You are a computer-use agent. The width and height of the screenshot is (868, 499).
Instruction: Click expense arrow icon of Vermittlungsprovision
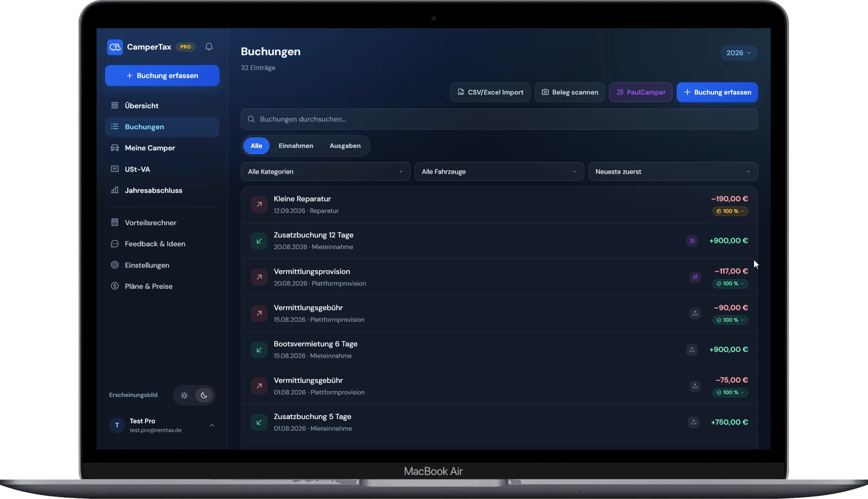coord(259,277)
